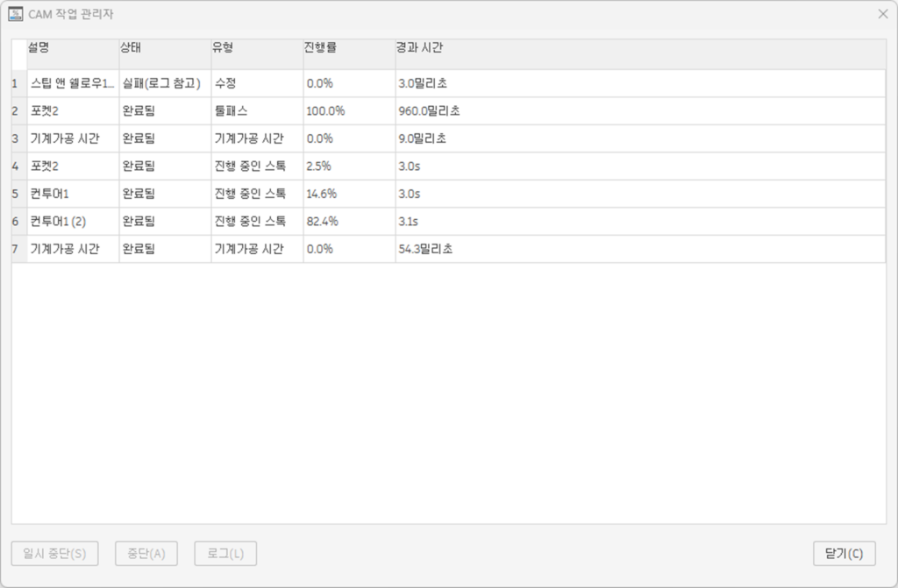This screenshot has width=898, height=588.
Task: Click the 툴패스 type cell
Action: (x=257, y=111)
